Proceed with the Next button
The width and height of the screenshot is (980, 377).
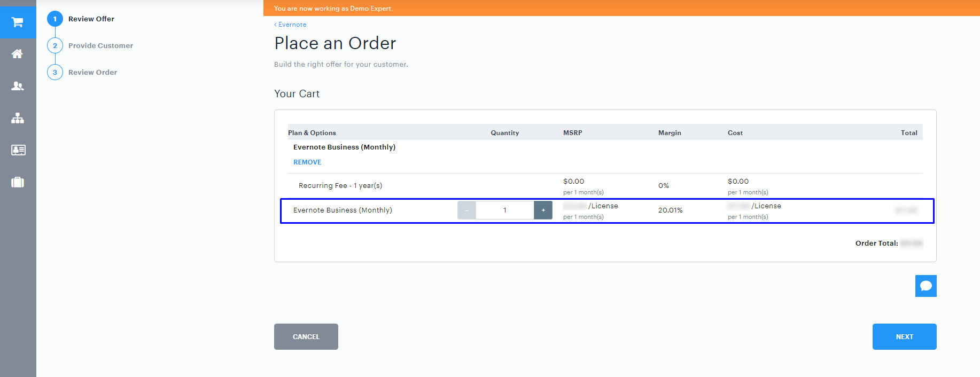[x=904, y=336]
